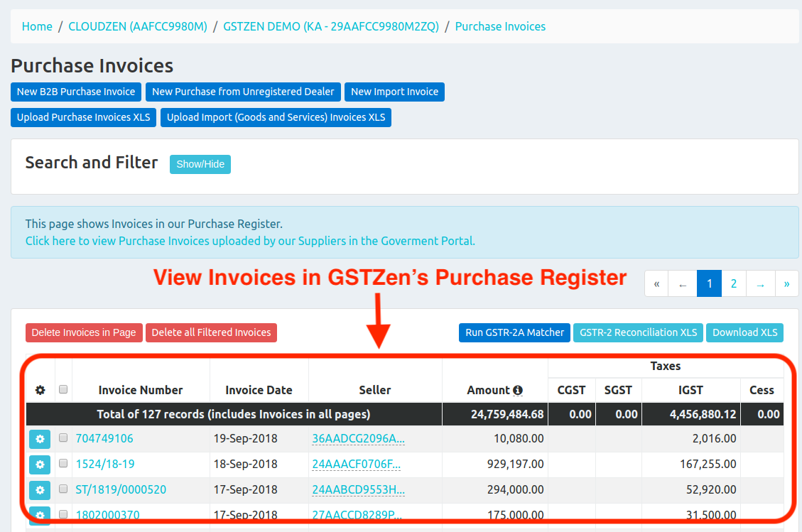Open invoice number 704749106
The image size is (802, 532).
pyautogui.click(x=104, y=439)
